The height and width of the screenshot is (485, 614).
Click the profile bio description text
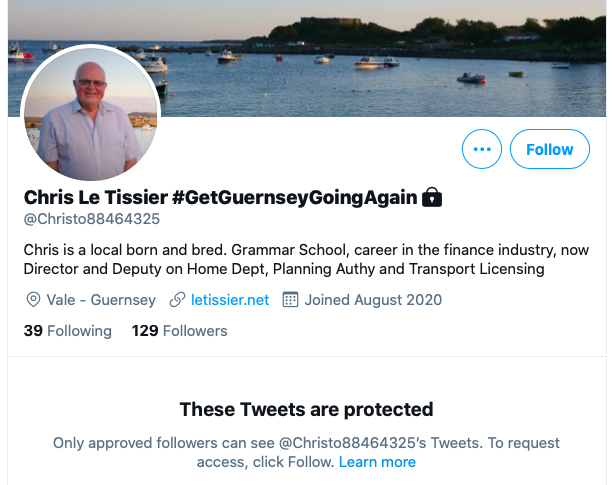pos(306,259)
